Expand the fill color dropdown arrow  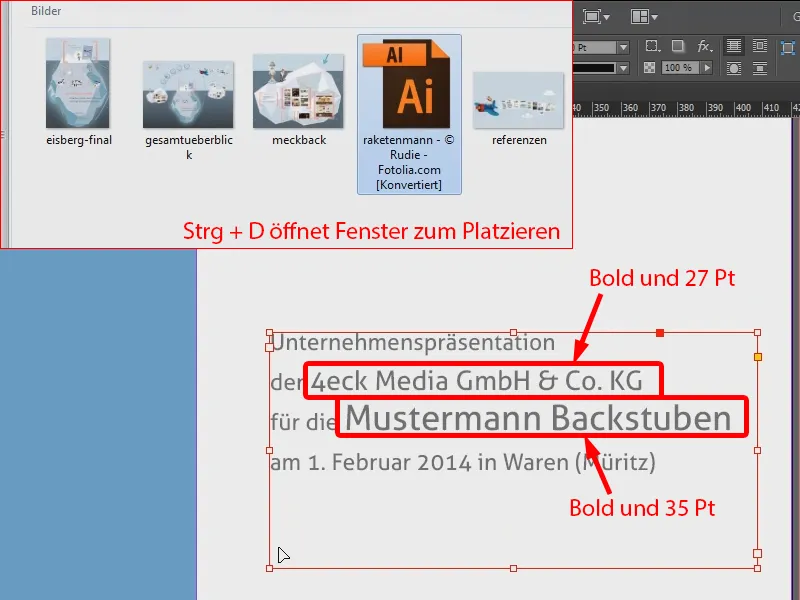pyautogui.click(x=623, y=68)
